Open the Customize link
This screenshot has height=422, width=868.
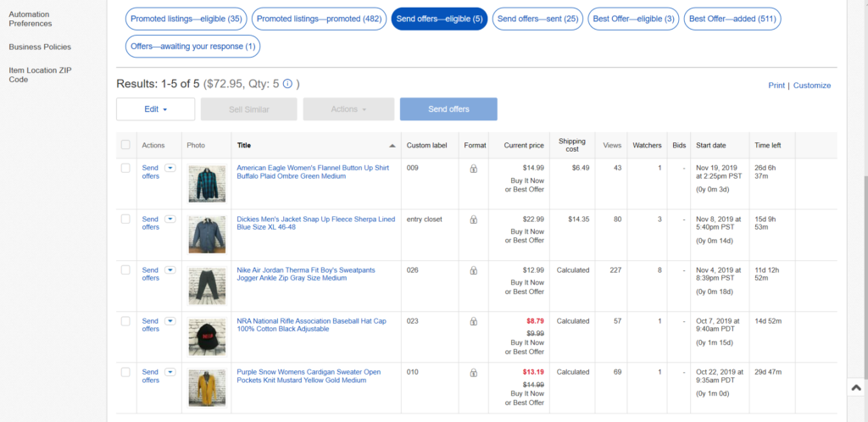[x=812, y=86]
